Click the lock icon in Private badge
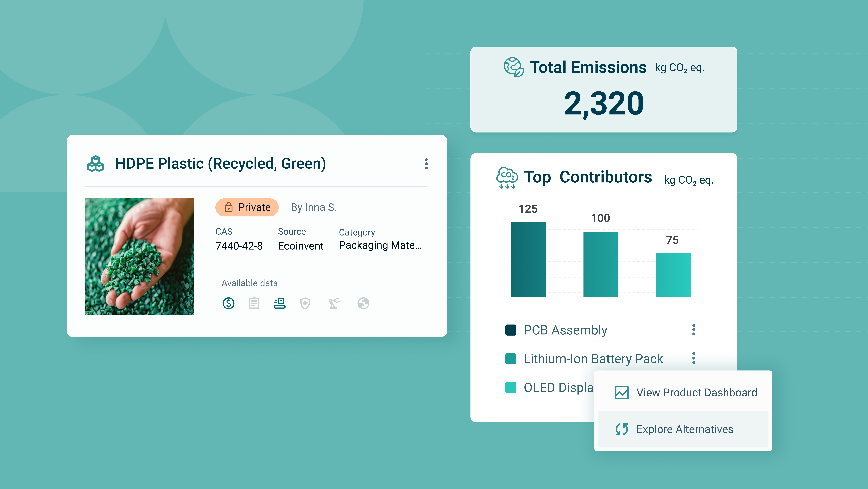Screen dimensions: 868x489 (228, 207)
